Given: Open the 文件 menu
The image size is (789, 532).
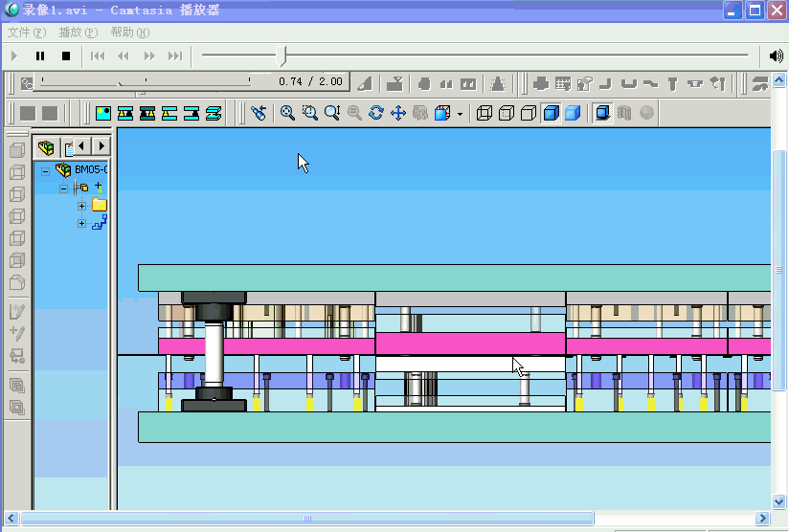Looking at the screenshot, I should coord(27,33).
